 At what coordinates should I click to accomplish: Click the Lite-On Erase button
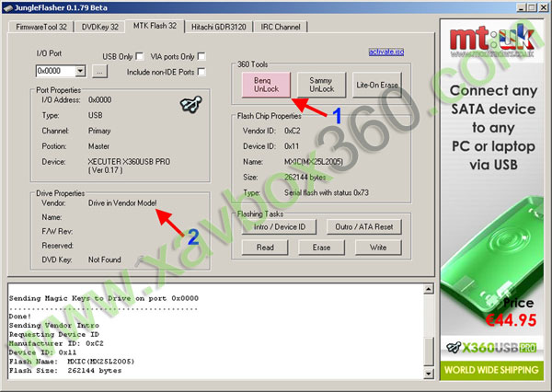[376, 85]
